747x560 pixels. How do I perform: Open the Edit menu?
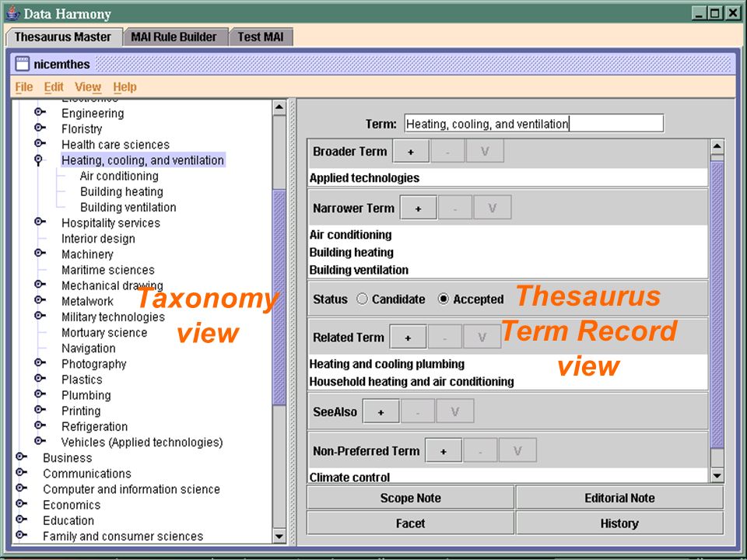(54, 87)
